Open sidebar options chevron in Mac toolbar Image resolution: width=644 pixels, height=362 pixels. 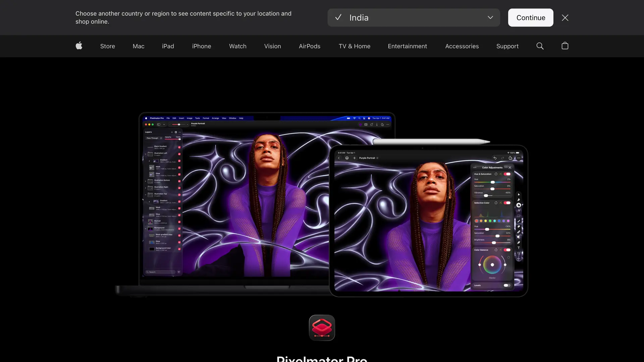click(164, 124)
